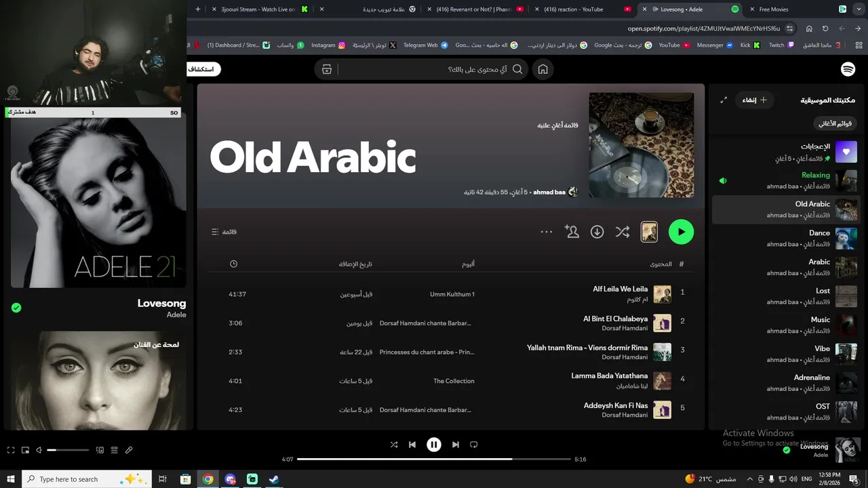Click the Spotify search input field
The image size is (868, 488).
click(x=422, y=69)
